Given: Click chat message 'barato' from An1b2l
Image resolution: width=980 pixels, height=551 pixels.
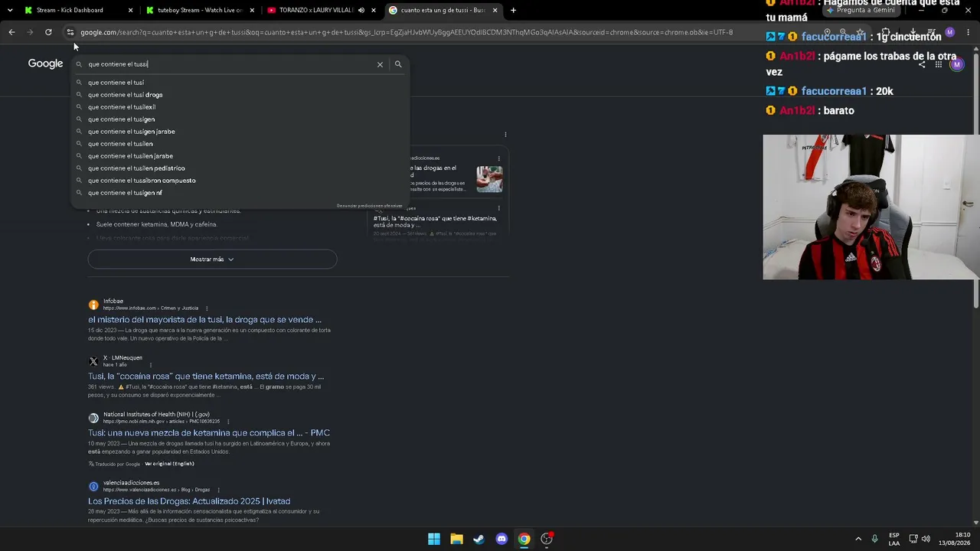Looking at the screenshot, I should click(839, 111).
